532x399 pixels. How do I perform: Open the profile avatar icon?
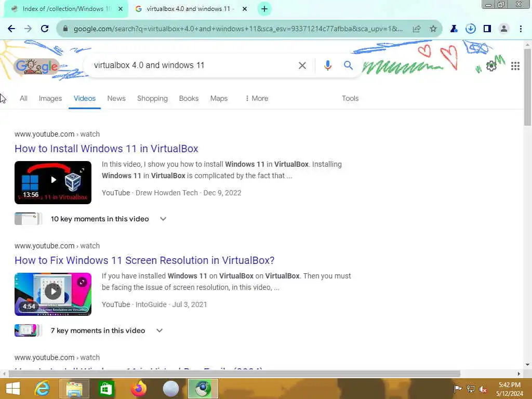(504, 29)
